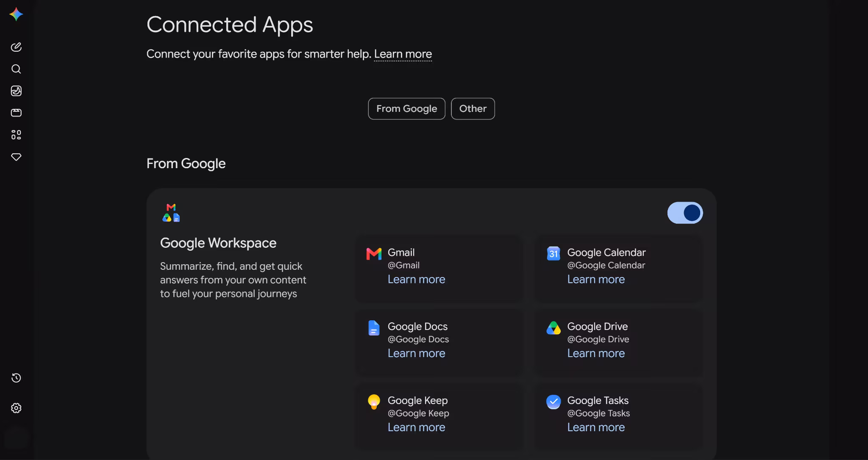Open settings gear in sidebar

click(x=16, y=408)
